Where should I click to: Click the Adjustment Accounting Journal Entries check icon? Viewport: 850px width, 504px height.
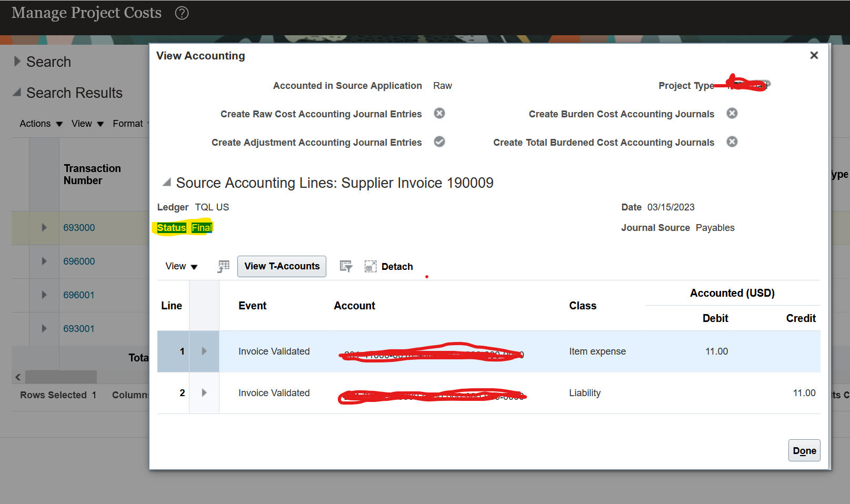tap(439, 142)
